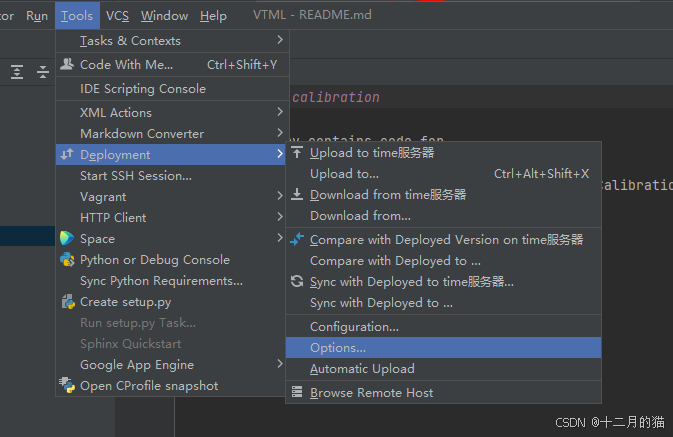The width and height of the screenshot is (673, 437).
Task: Choose Sync Python Requirements...
Action: click(171, 281)
